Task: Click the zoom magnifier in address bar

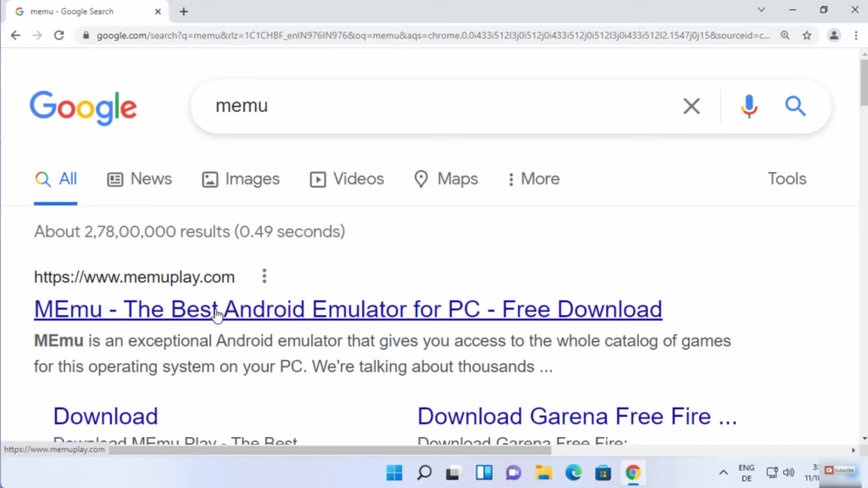Action: [x=785, y=36]
